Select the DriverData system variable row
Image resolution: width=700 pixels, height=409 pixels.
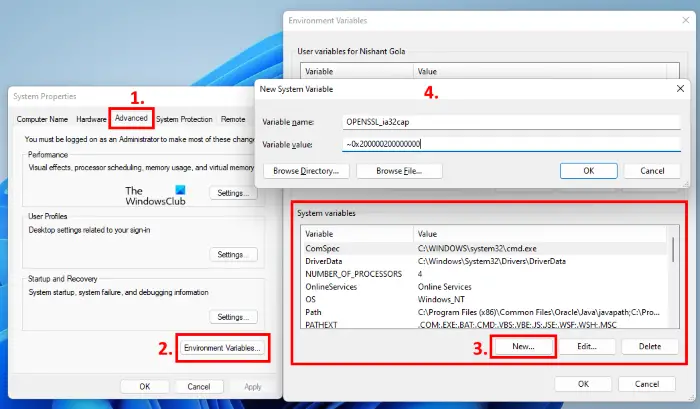click(x=485, y=261)
